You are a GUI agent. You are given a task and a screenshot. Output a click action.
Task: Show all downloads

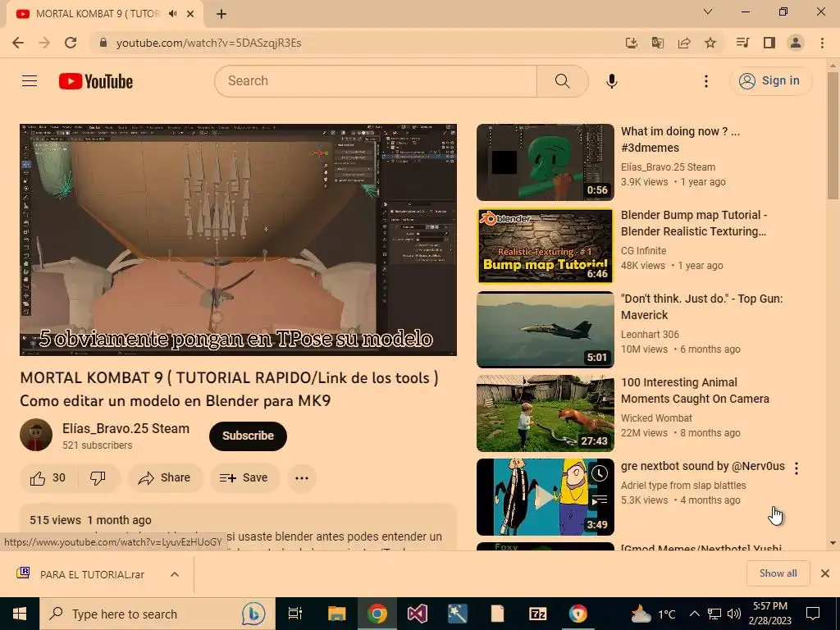(778, 573)
